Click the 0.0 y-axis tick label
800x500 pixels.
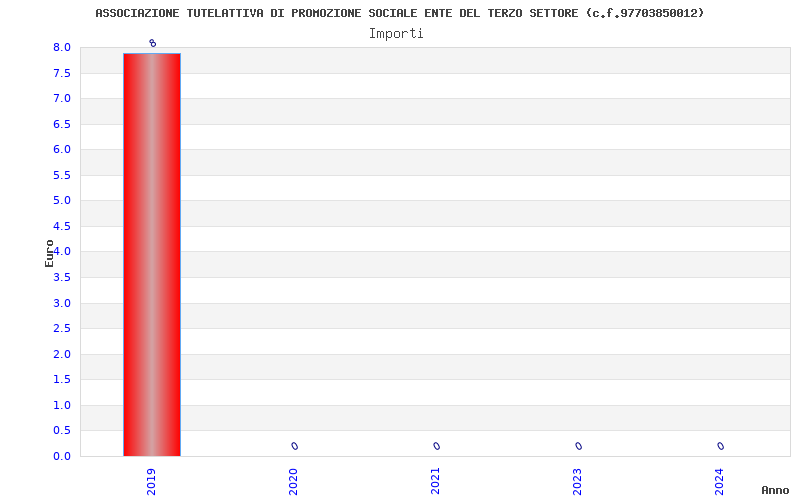pos(62,456)
